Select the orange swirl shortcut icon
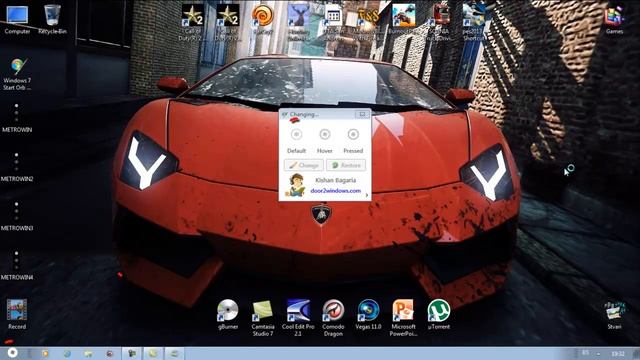 [262, 19]
